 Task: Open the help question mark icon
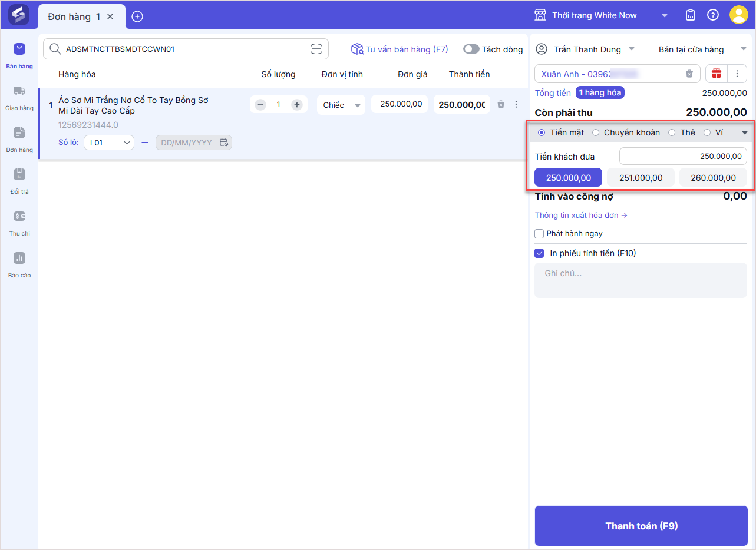(713, 15)
